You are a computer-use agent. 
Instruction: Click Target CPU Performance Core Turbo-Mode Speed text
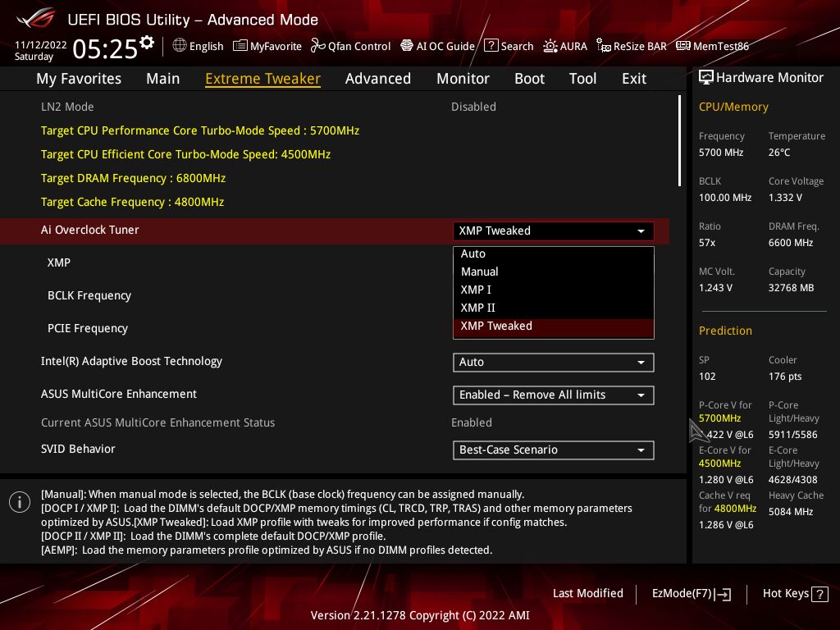point(200,130)
